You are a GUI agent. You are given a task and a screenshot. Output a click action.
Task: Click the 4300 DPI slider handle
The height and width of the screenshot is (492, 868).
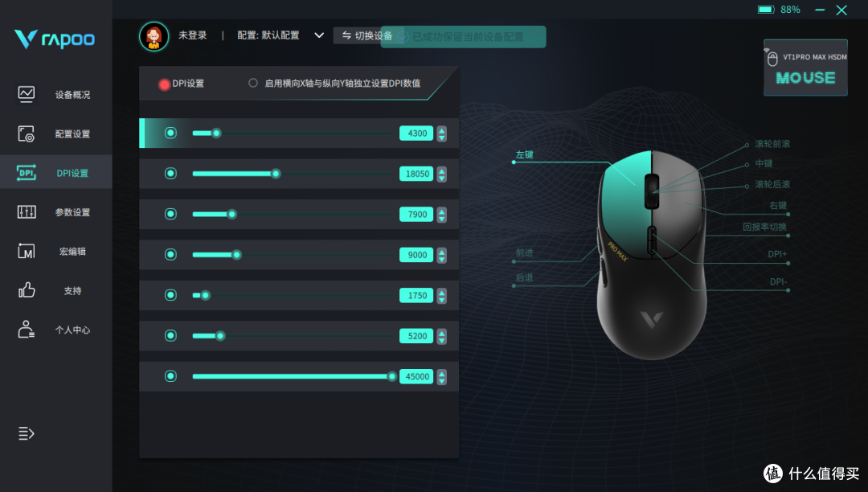(x=216, y=133)
